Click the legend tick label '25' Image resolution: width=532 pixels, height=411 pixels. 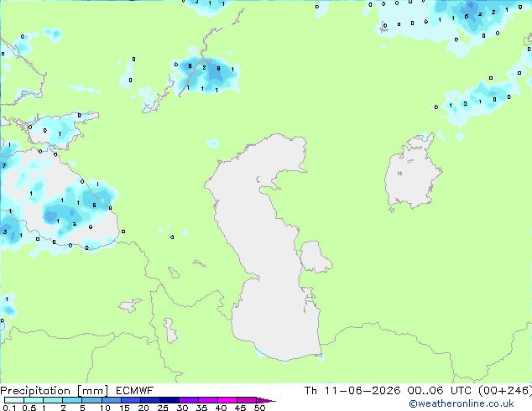pos(163,408)
